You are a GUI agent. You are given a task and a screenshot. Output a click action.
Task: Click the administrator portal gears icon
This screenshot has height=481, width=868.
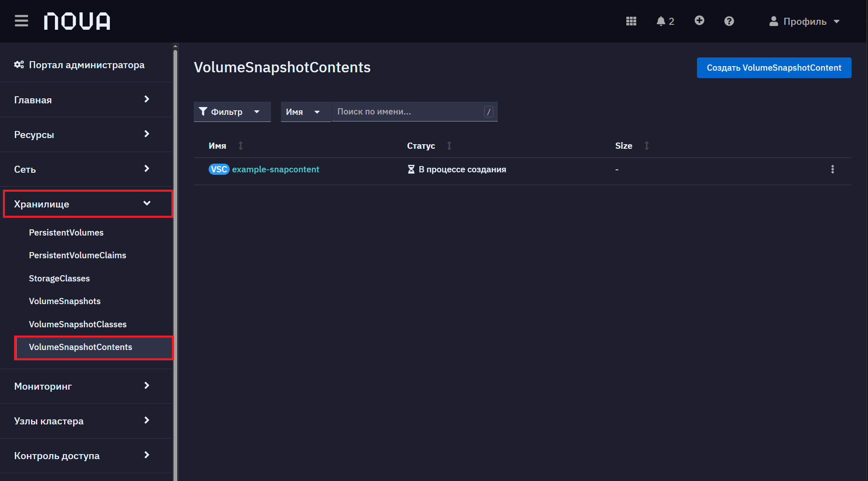(x=19, y=64)
